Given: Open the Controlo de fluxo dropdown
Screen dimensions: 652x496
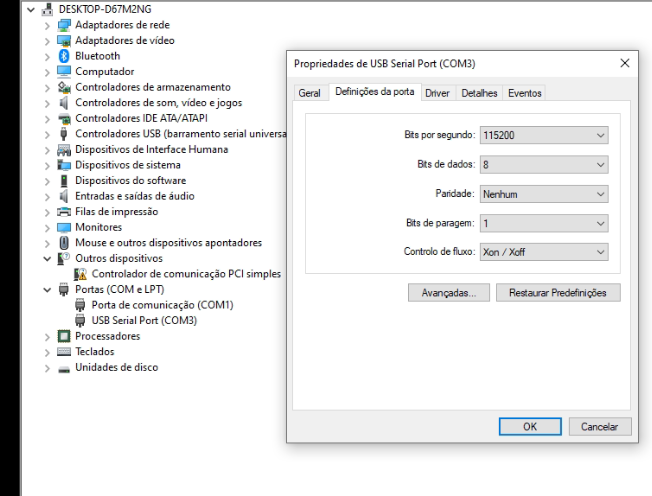Looking at the screenshot, I should click(544, 251).
